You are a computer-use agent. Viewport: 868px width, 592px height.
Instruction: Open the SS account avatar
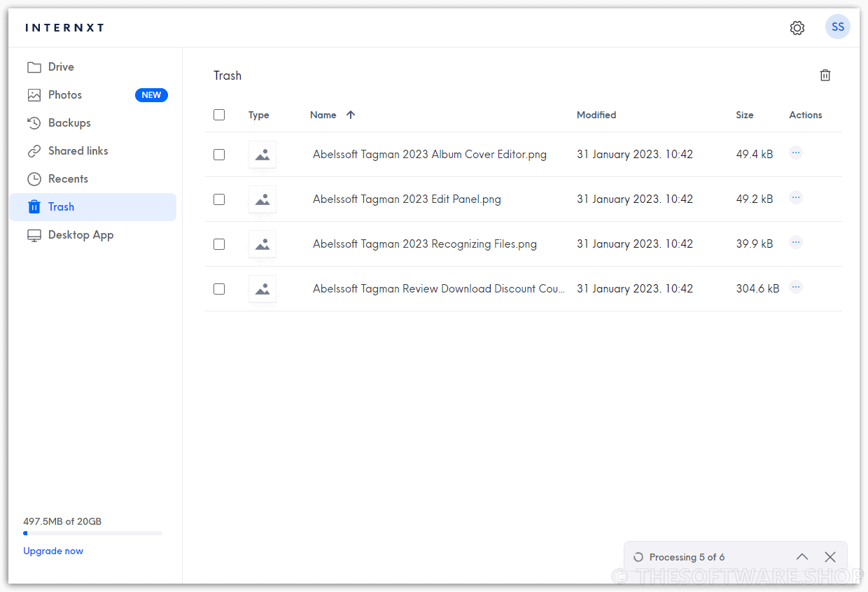pos(838,27)
